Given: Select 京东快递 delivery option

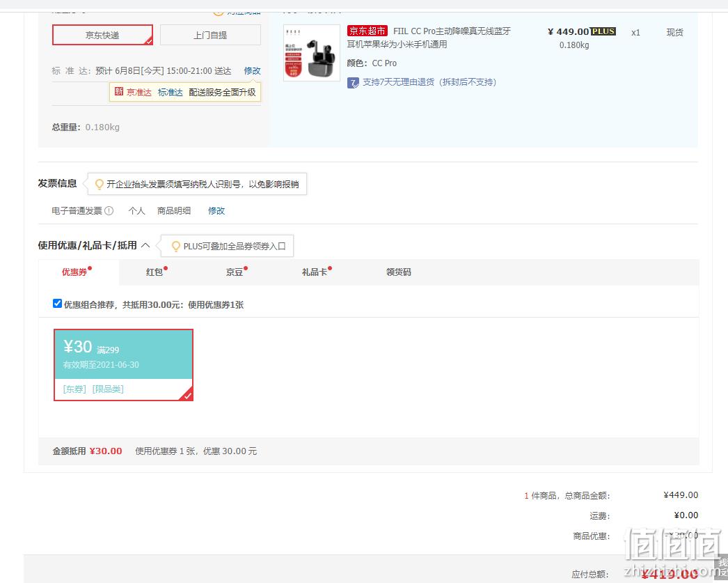Looking at the screenshot, I should pos(102,35).
